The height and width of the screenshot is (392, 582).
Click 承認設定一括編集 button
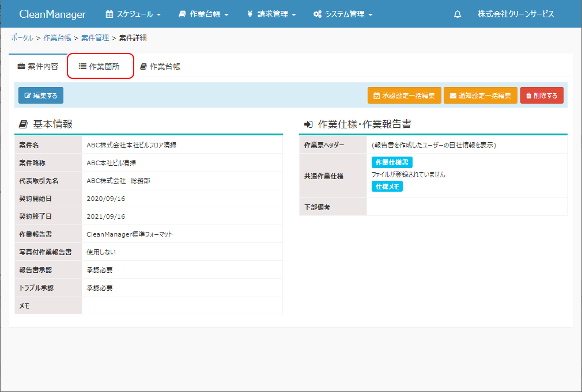click(x=404, y=96)
